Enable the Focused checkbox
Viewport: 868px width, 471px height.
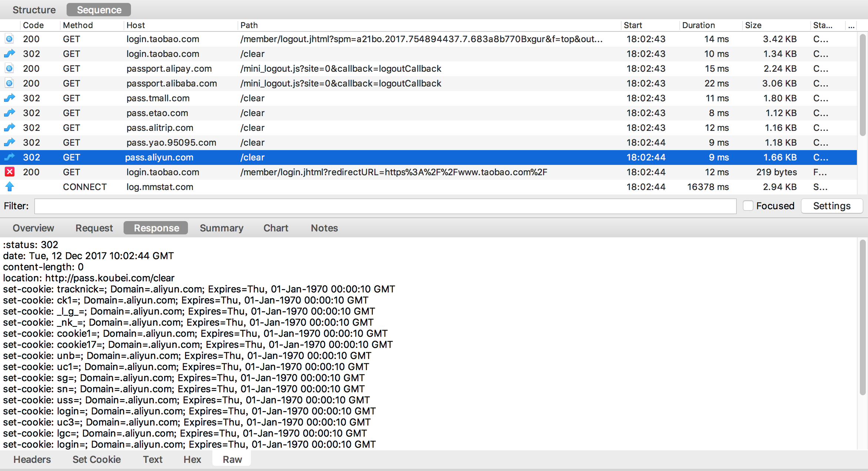tap(748, 206)
